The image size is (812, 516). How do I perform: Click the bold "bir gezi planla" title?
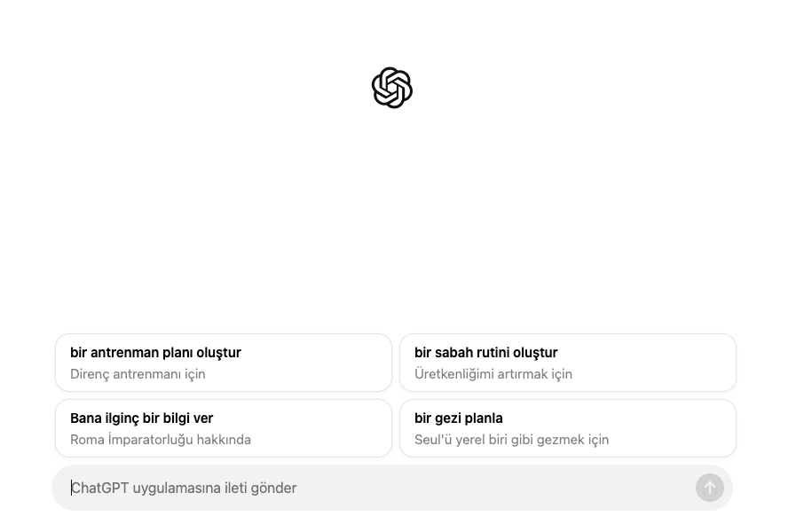pyautogui.click(x=459, y=418)
